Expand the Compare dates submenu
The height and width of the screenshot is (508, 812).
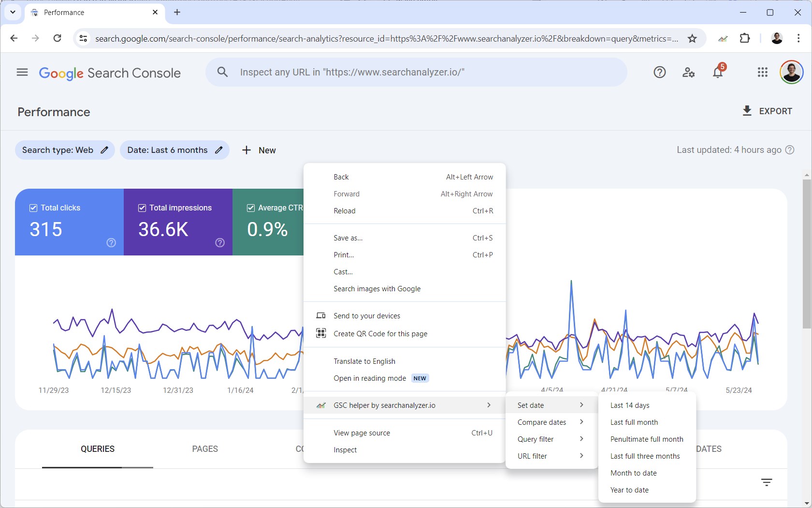(550, 422)
